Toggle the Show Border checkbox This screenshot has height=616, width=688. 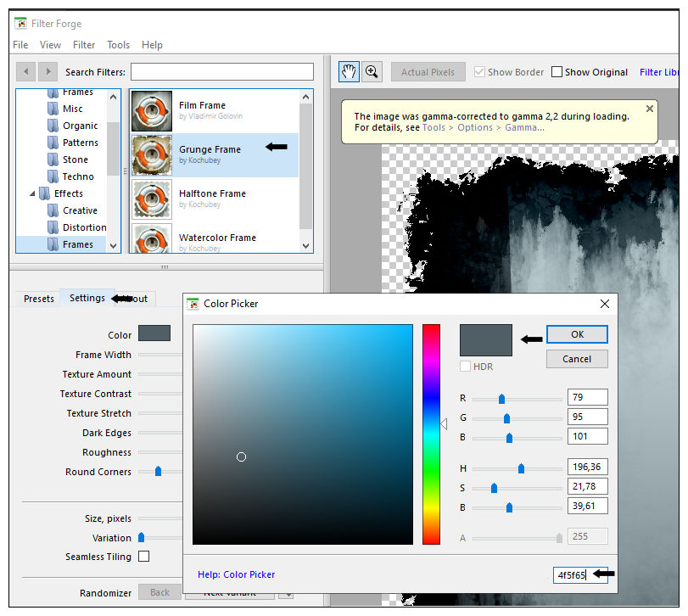[479, 71]
